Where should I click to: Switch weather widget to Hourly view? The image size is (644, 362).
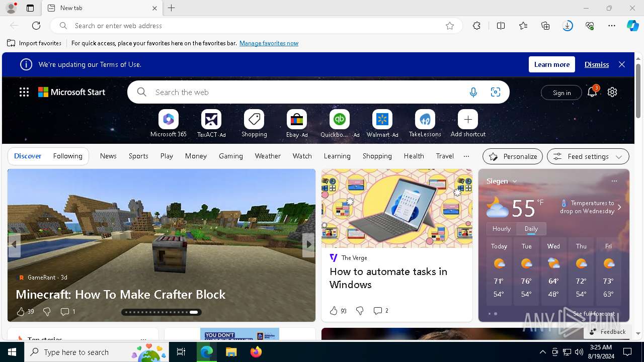[502, 229]
